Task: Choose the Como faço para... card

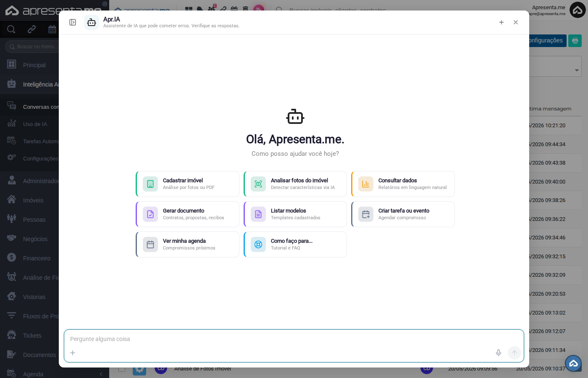Action: (295, 244)
